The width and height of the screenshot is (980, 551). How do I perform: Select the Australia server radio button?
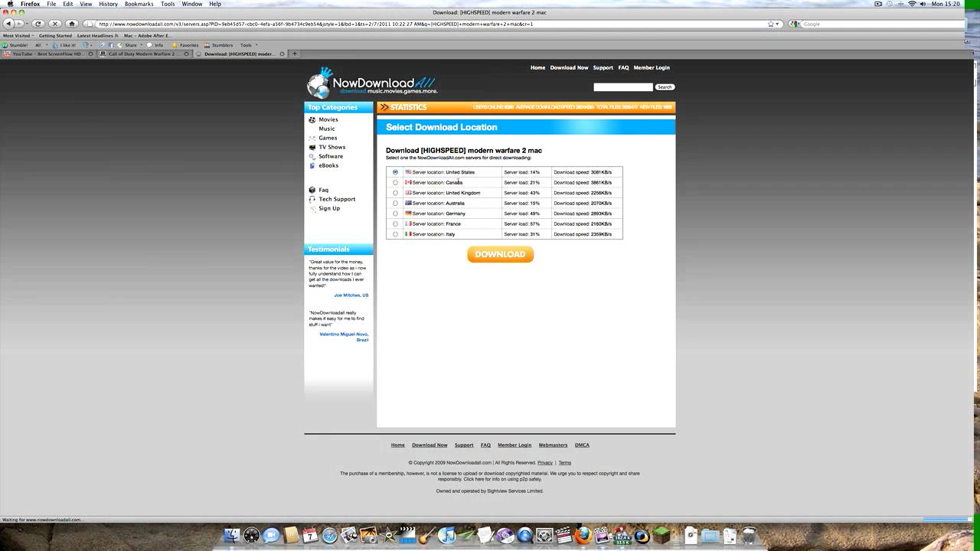[395, 203]
